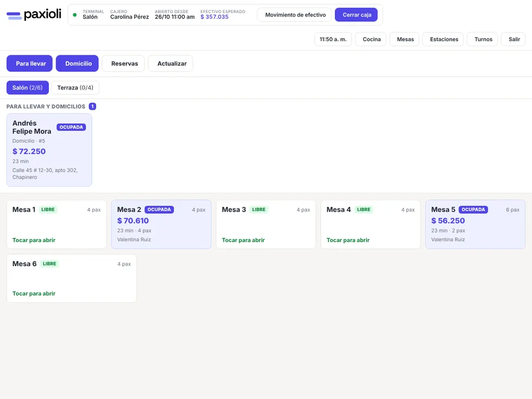Click the $ 72.250 delivery total

pos(29,151)
